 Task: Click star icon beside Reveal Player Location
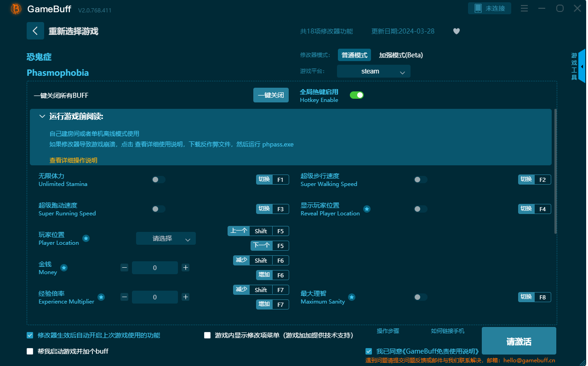click(x=367, y=209)
